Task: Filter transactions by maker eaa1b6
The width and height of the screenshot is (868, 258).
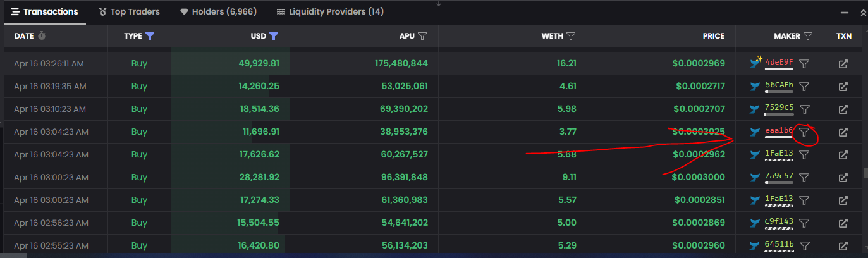Action: (x=804, y=132)
